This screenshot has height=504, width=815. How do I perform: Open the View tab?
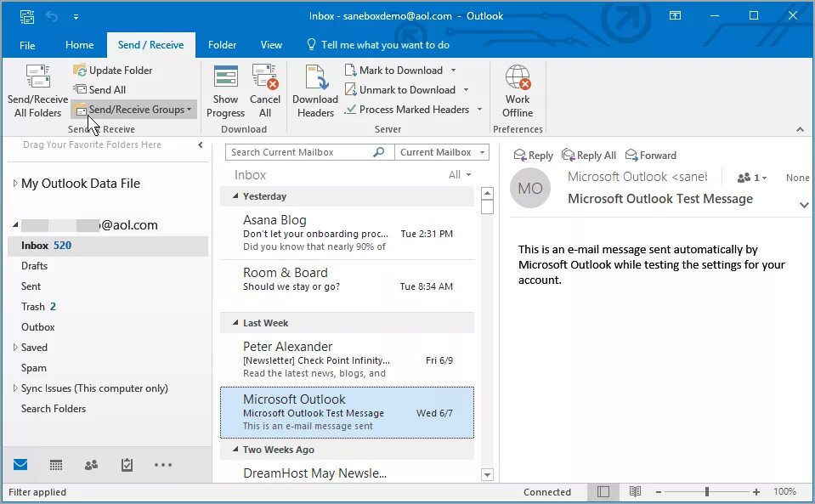(x=271, y=45)
